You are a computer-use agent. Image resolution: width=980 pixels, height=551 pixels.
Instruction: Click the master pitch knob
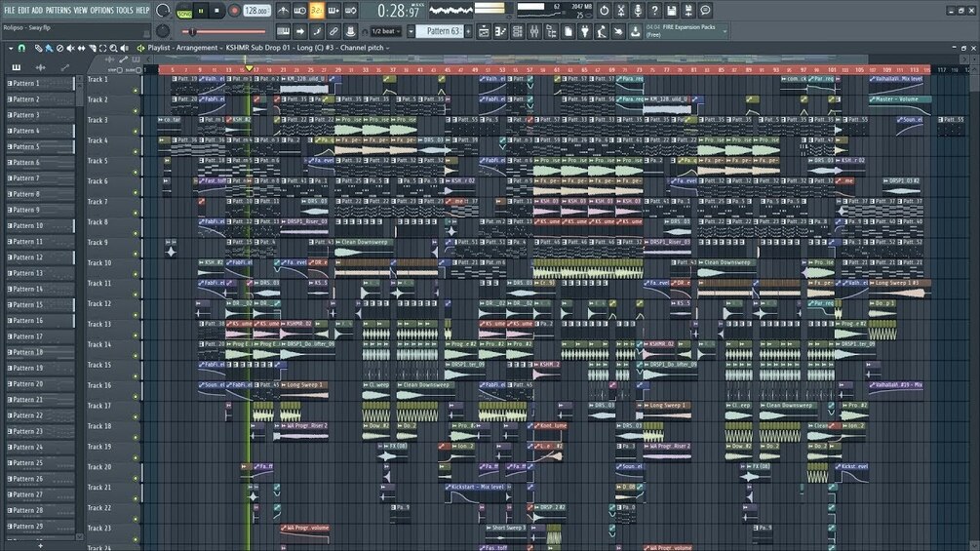pyautogui.click(x=163, y=30)
